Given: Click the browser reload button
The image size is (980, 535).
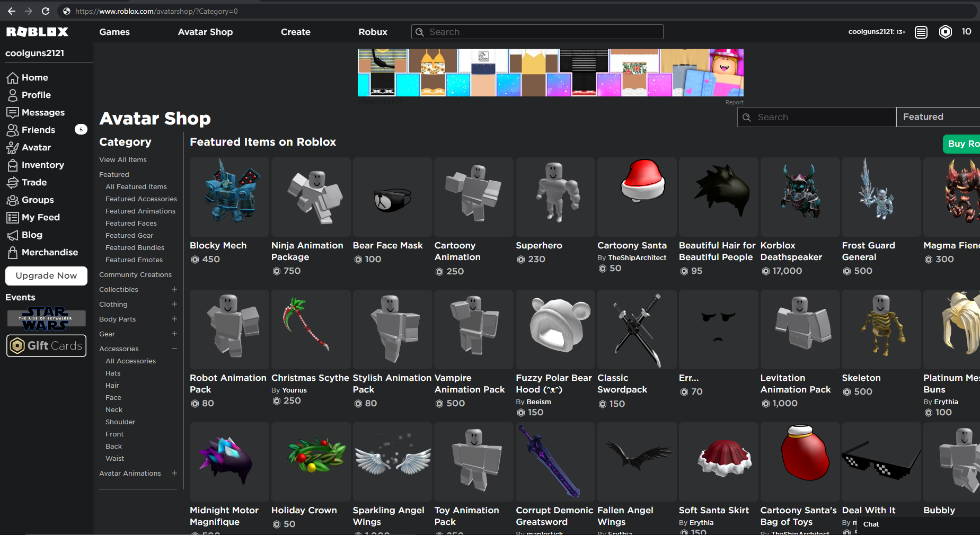Looking at the screenshot, I should pos(46,11).
